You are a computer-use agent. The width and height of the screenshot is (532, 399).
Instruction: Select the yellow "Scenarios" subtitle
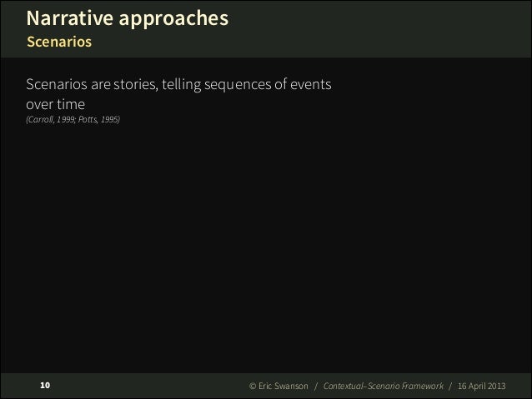(x=59, y=42)
